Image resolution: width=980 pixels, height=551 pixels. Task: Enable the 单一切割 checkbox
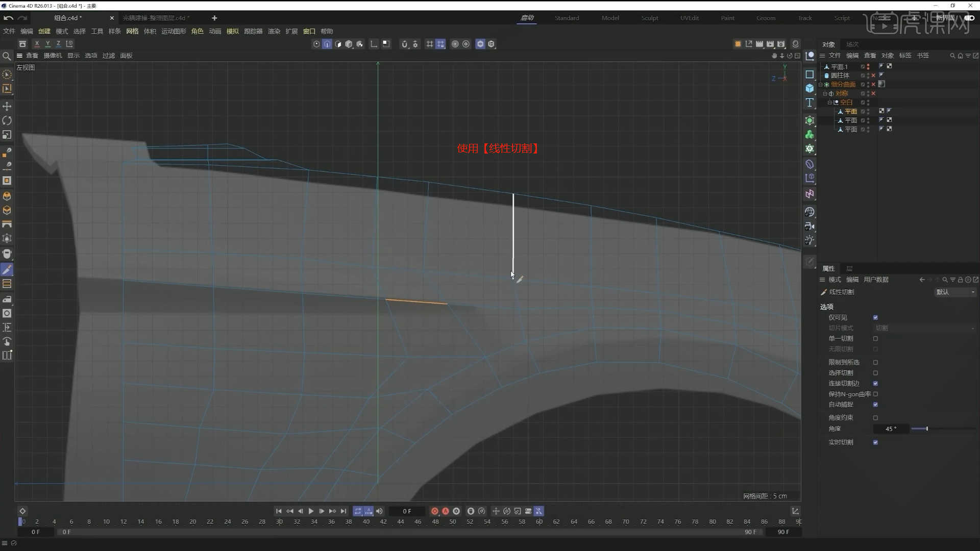click(x=875, y=338)
